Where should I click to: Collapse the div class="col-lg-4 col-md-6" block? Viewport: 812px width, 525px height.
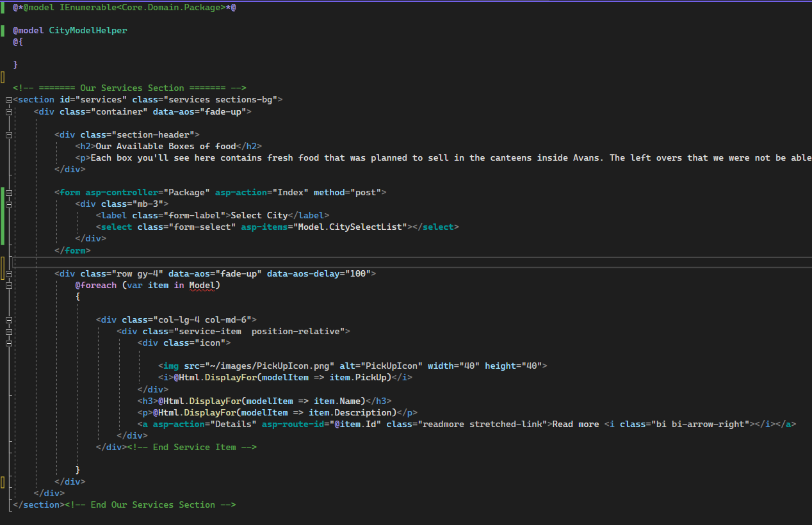click(8, 320)
